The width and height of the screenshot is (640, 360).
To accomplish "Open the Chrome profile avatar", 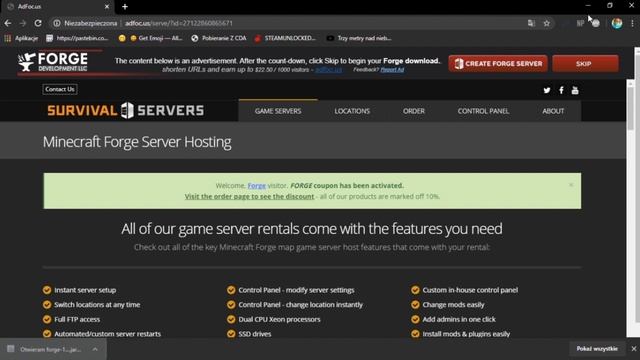I will coord(617,23).
